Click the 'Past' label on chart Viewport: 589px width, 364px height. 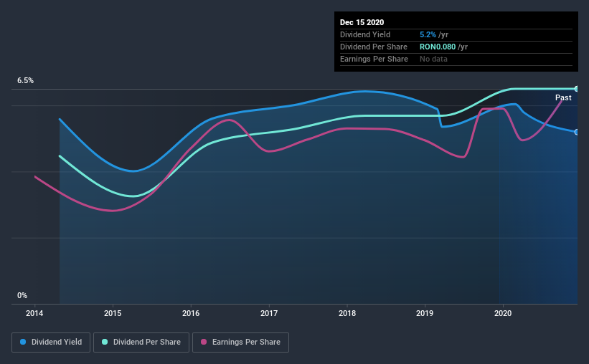563,97
